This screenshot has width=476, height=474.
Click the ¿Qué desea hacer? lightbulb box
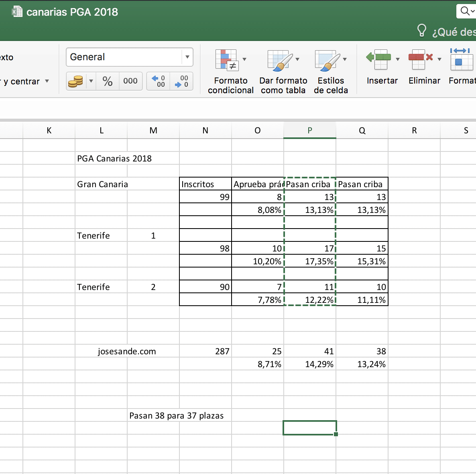point(446,31)
